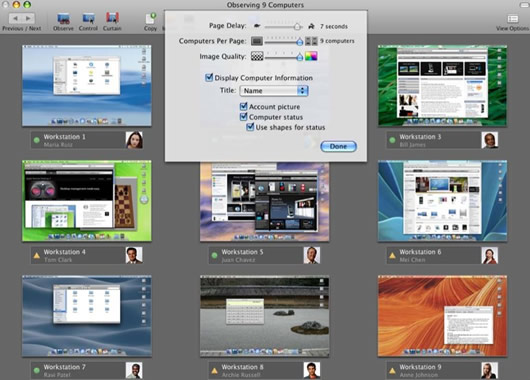Click the "Workstation 5" label
The width and height of the screenshot is (530, 380).
tap(242, 252)
